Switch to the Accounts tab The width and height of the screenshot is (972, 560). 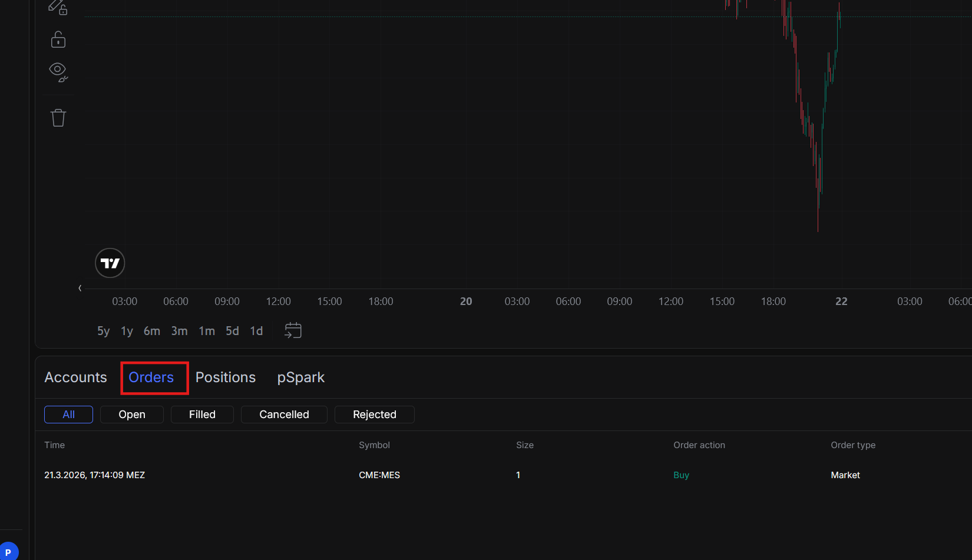(75, 377)
